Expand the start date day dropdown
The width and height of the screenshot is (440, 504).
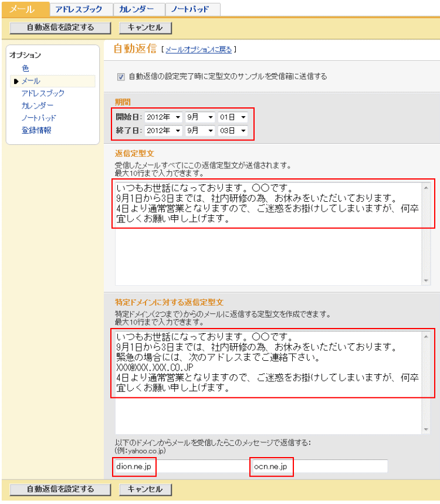(232, 117)
